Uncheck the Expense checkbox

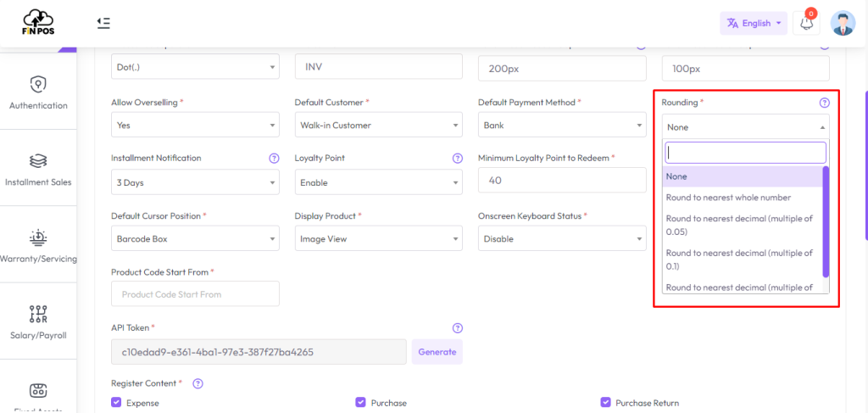(x=117, y=403)
